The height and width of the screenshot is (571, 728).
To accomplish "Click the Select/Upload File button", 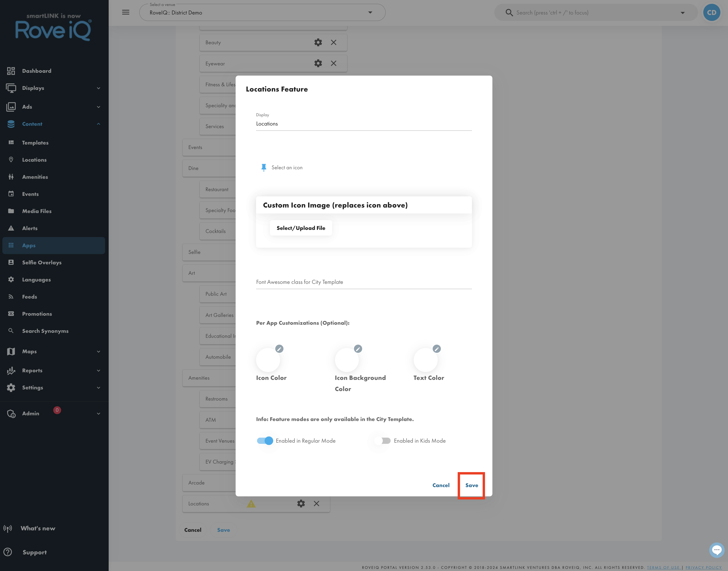I will 301,228.
